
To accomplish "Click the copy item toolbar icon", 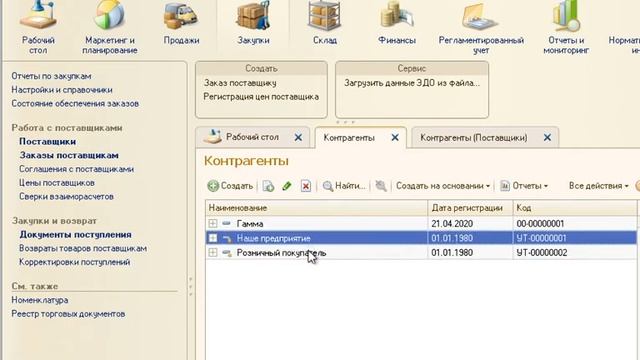I will click(x=268, y=186).
